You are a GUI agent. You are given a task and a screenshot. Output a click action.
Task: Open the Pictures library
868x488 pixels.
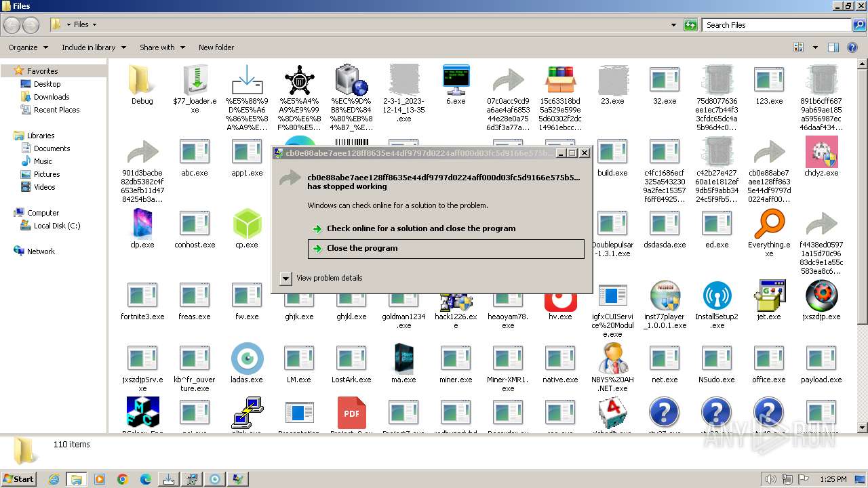tap(47, 174)
